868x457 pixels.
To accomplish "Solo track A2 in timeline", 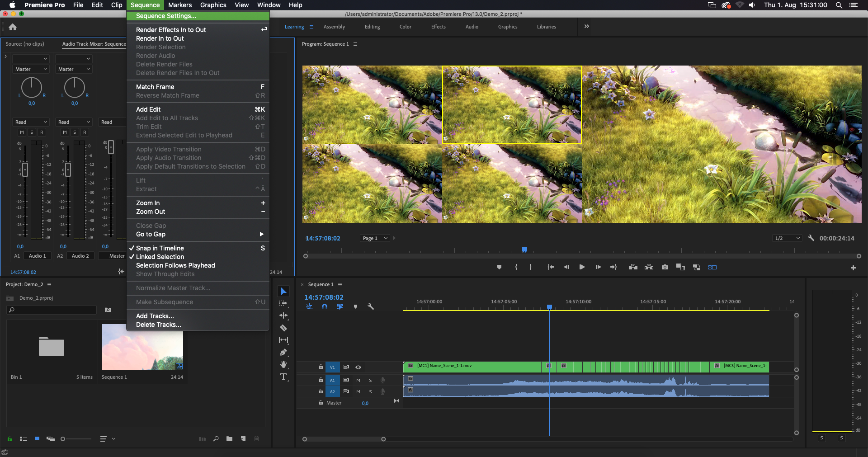I will 370,391.
